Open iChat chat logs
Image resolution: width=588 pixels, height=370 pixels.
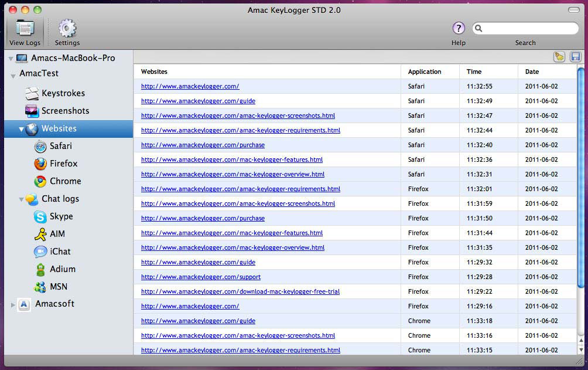tap(40, 252)
